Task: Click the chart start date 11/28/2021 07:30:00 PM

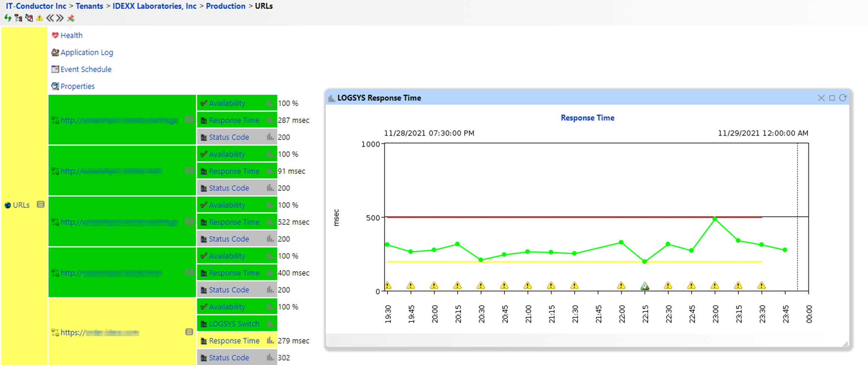Action: [x=429, y=133]
